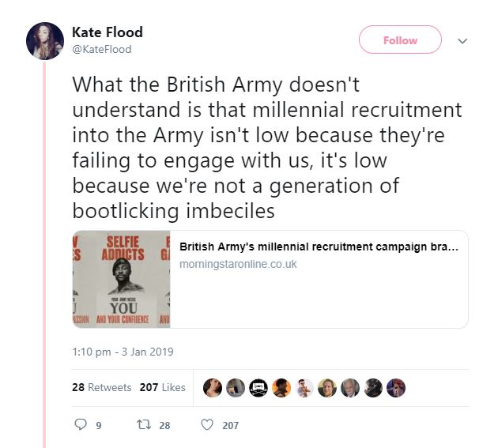
Task: Click the orange-background liker avatar
Action: click(x=281, y=387)
